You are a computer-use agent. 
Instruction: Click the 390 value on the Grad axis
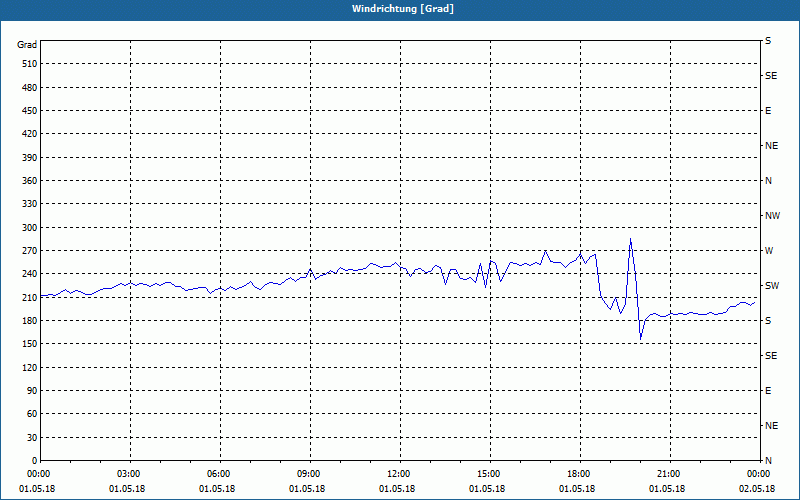click(x=30, y=158)
